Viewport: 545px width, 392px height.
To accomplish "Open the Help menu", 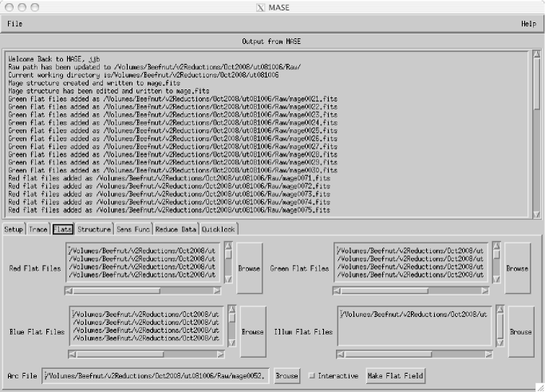I will pyautogui.click(x=528, y=24).
